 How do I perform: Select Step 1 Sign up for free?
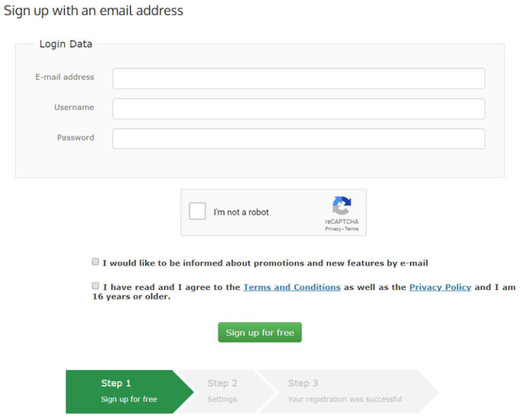(x=129, y=391)
